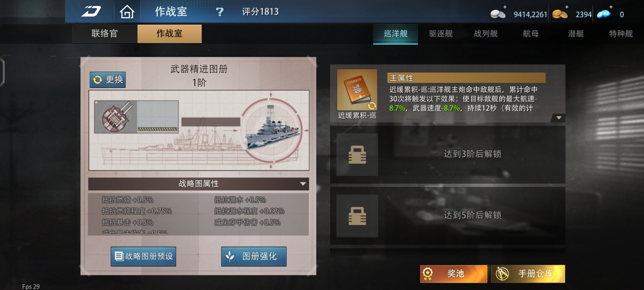Image resolution: width=644 pixels, height=290 pixels.
Task: Open the question mark help icon
Action: pyautogui.click(x=219, y=12)
